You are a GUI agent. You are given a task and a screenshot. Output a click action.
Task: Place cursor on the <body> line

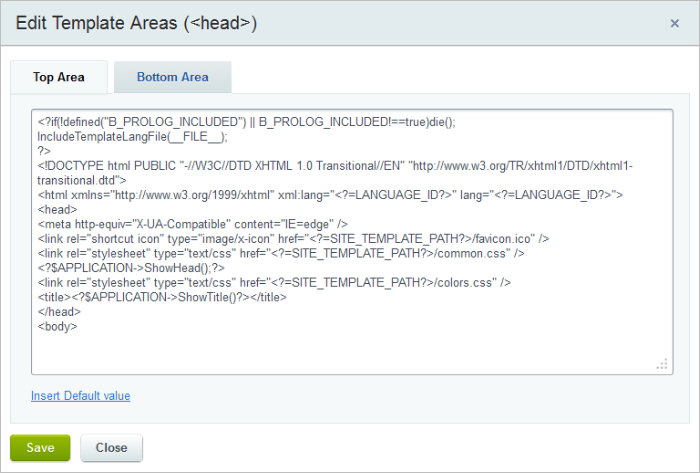(58, 327)
